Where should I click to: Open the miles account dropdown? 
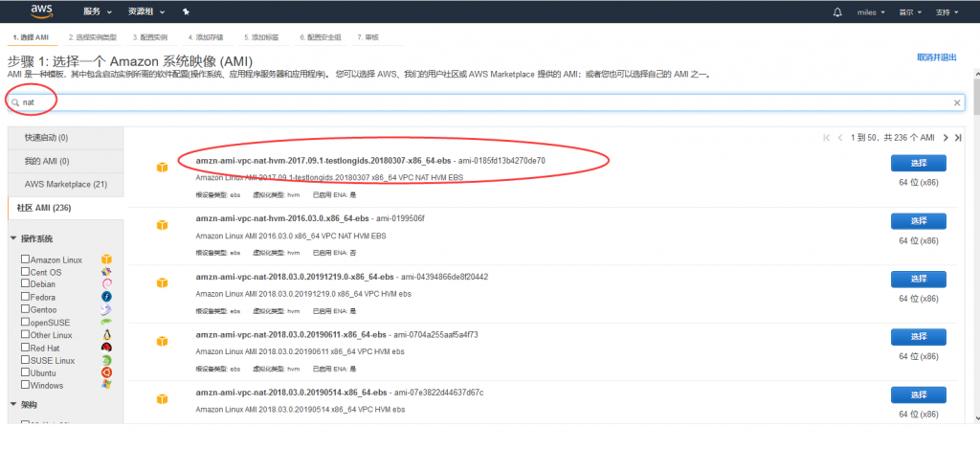point(871,12)
